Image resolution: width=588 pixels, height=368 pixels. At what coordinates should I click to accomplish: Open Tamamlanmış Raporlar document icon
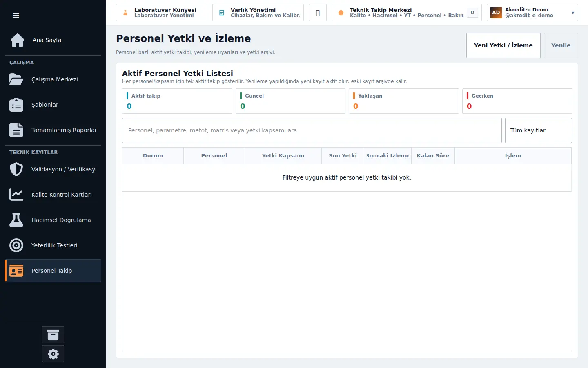pyautogui.click(x=16, y=130)
